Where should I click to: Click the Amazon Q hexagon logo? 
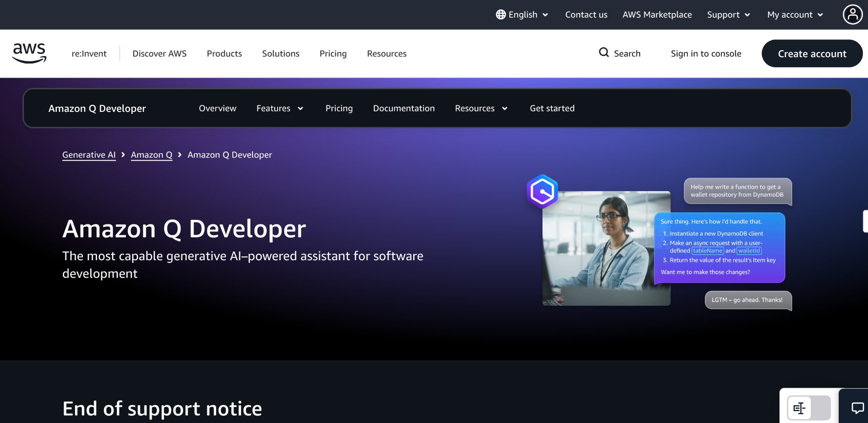click(542, 192)
